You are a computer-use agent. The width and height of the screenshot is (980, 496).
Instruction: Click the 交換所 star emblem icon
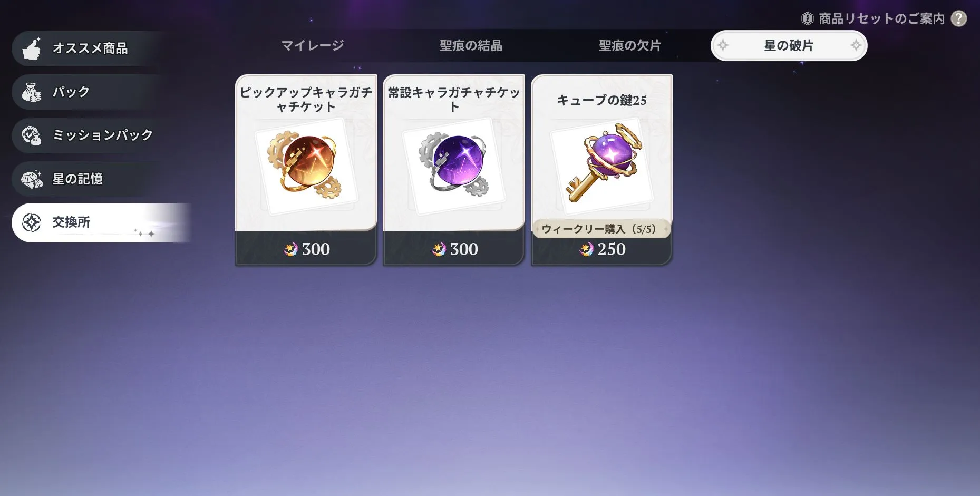pos(32,222)
